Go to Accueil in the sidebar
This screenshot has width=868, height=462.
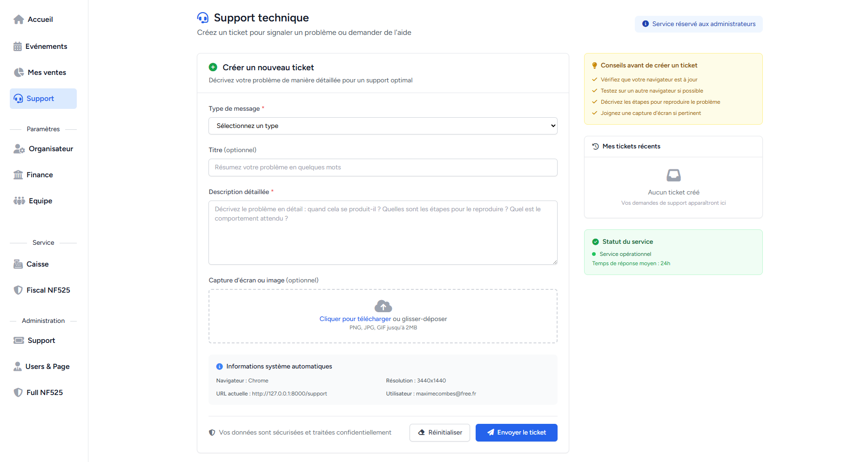43,20
